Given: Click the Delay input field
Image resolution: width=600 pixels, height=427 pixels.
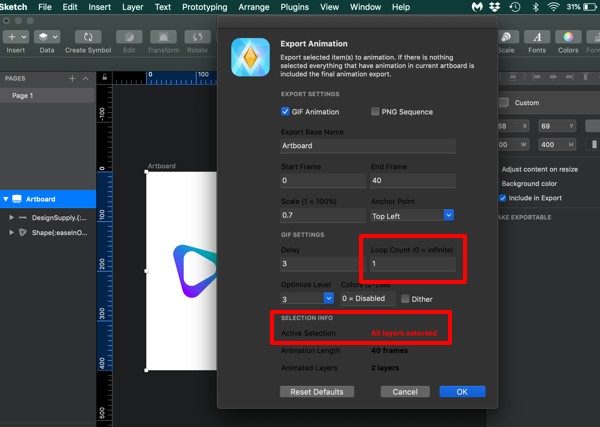Looking at the screenshot, I should pos(321,264).
